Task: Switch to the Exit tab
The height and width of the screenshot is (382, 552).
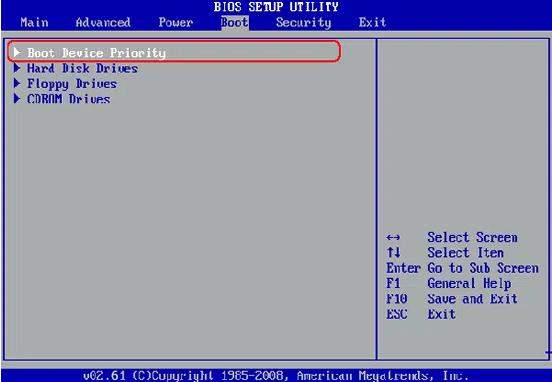Action: pos(372,23)
